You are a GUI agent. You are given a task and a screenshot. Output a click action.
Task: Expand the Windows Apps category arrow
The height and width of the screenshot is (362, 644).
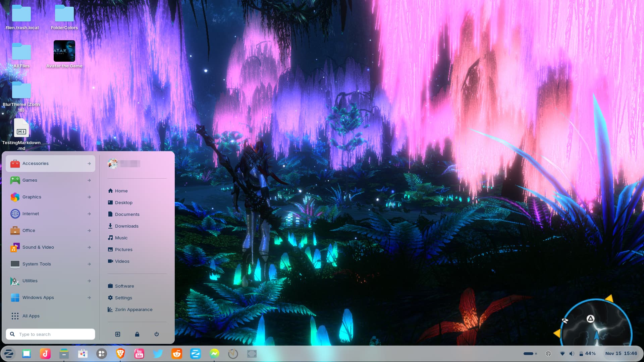point(89,298)
